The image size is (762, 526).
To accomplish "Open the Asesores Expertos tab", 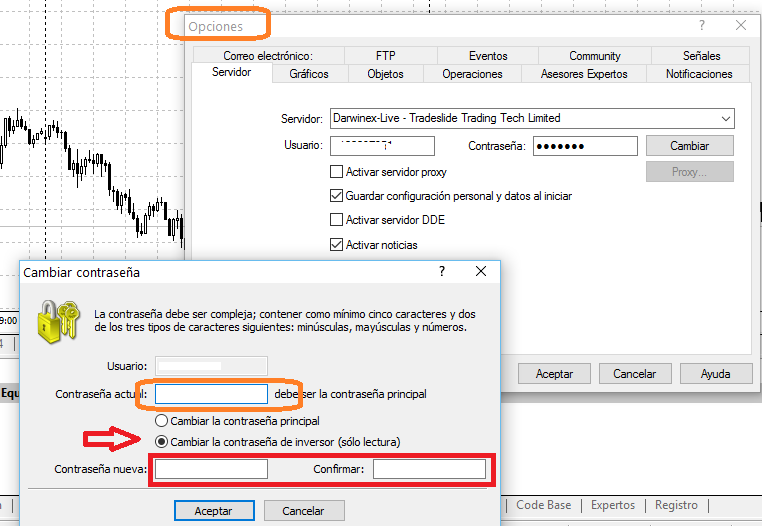I will point(584,74).
